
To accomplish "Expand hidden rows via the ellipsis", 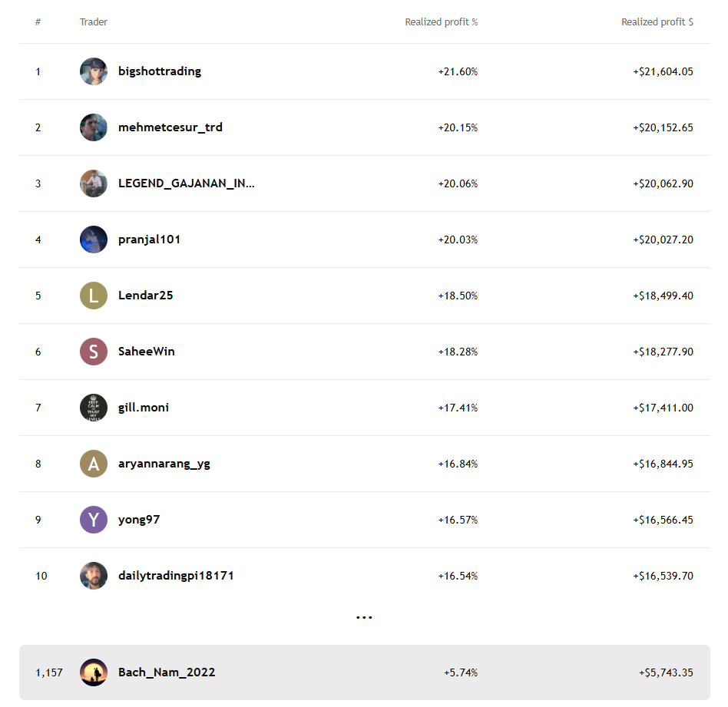I will (364, 617).
